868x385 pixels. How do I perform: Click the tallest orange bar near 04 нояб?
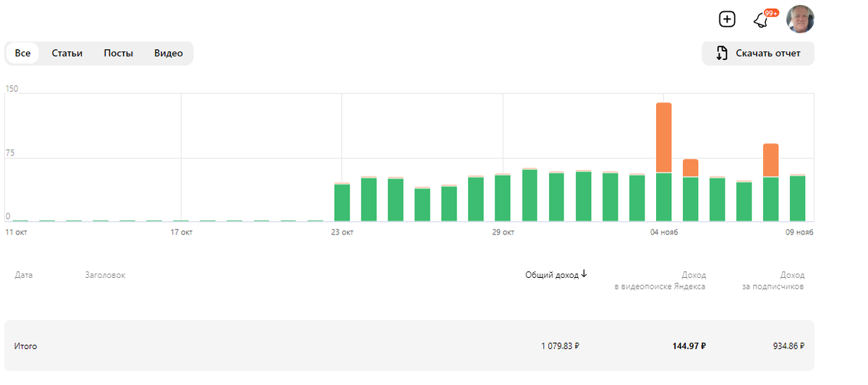(664, 137)
